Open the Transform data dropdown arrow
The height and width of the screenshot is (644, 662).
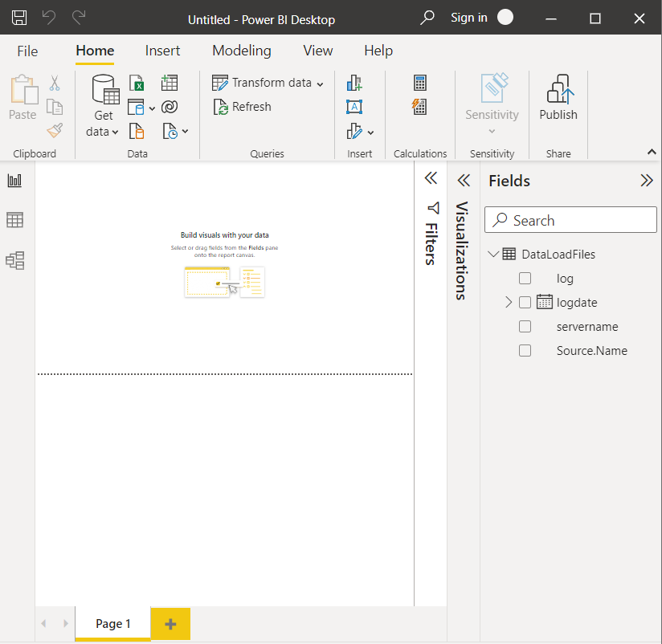click(x=320, y=84)
